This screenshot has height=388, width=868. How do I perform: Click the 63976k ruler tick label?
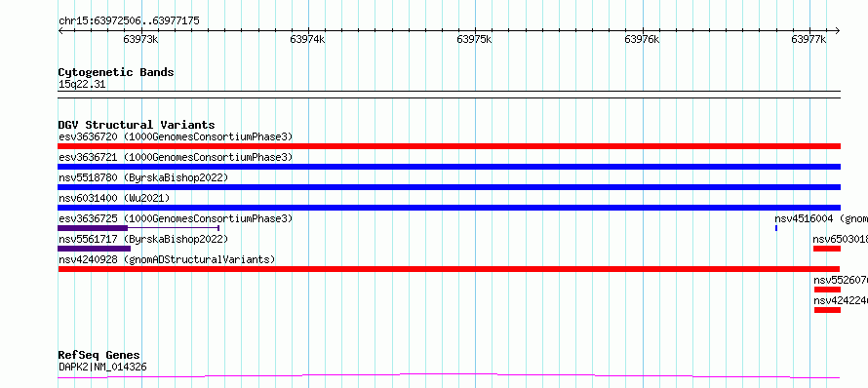pos(642,39)
